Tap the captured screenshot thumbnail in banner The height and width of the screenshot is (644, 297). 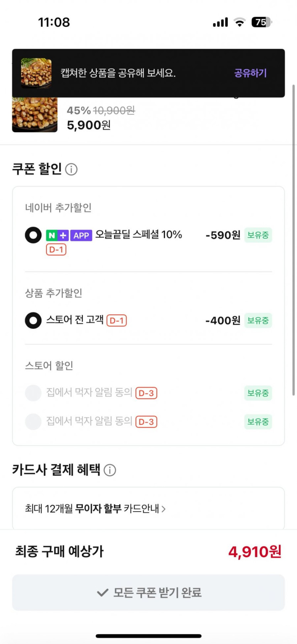pos(36,73)
